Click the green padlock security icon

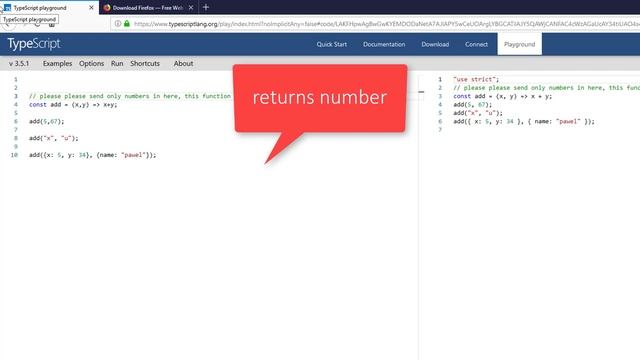tap(127, 24)
